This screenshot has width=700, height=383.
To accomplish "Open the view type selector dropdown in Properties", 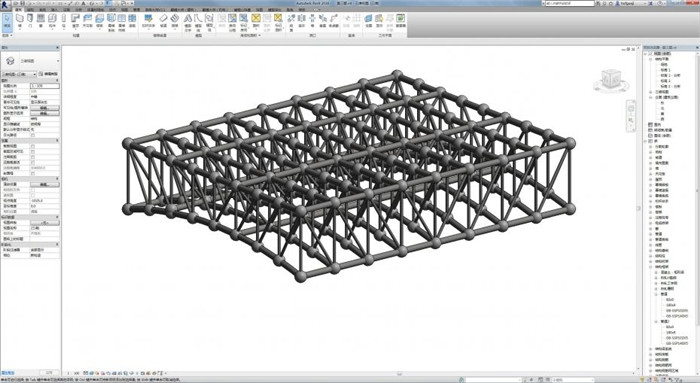I will click(x=18, y=74).
